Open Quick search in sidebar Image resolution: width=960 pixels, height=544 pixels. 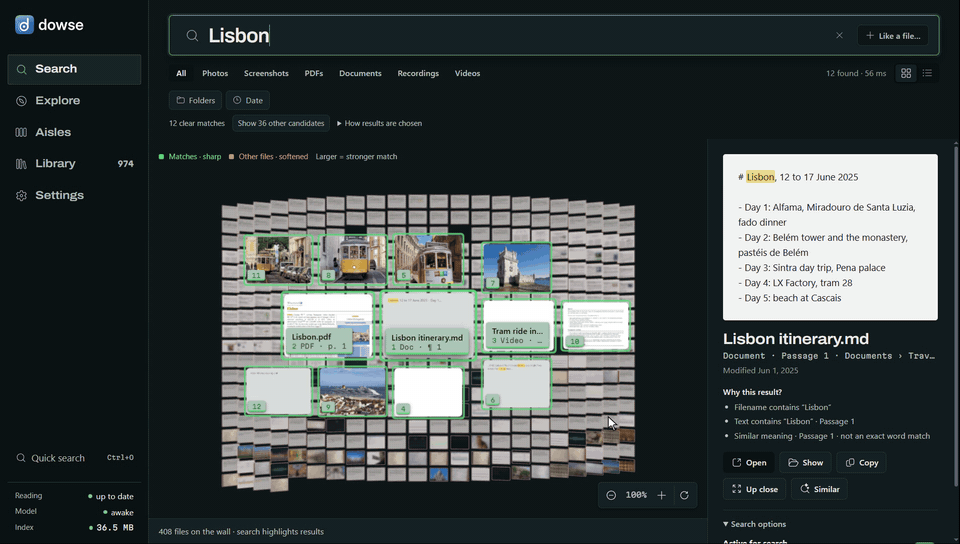pyautogui.click(x=74, y=458)
